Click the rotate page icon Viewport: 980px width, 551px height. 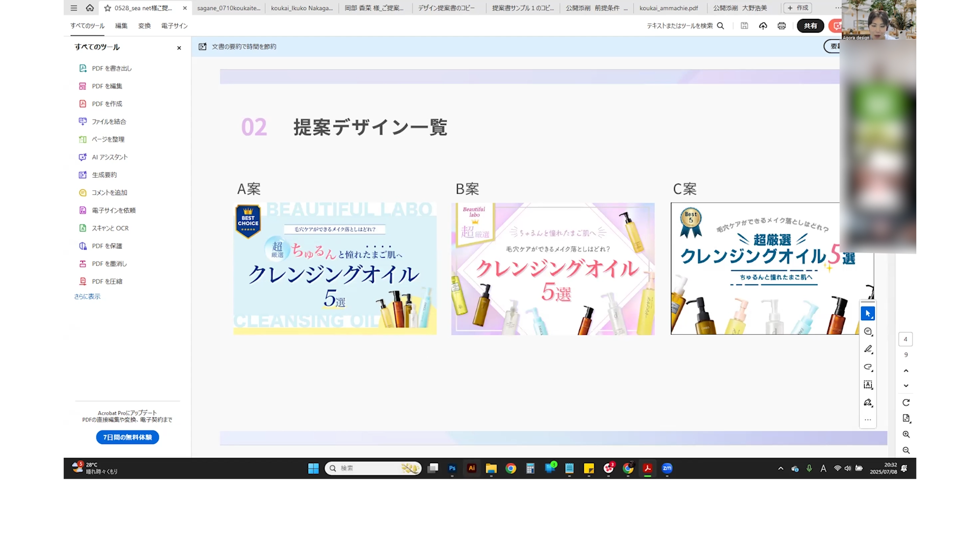tap(906, 403)
